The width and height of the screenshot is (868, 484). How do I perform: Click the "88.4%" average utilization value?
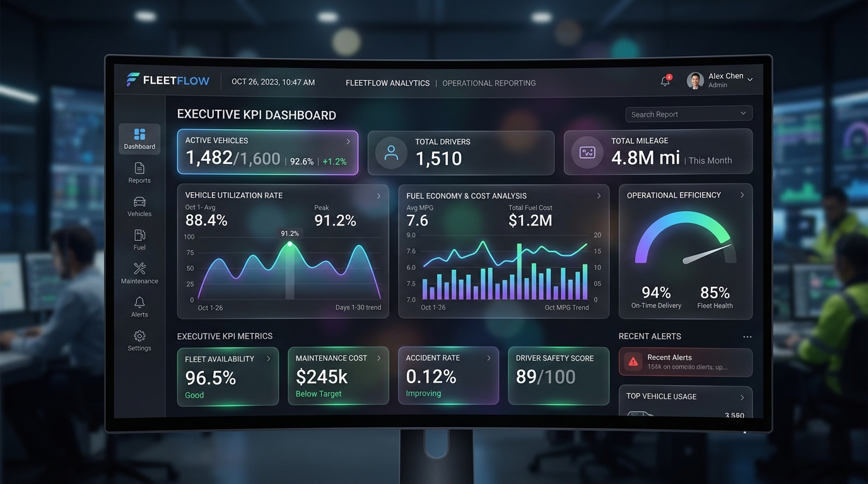(206, 220)
